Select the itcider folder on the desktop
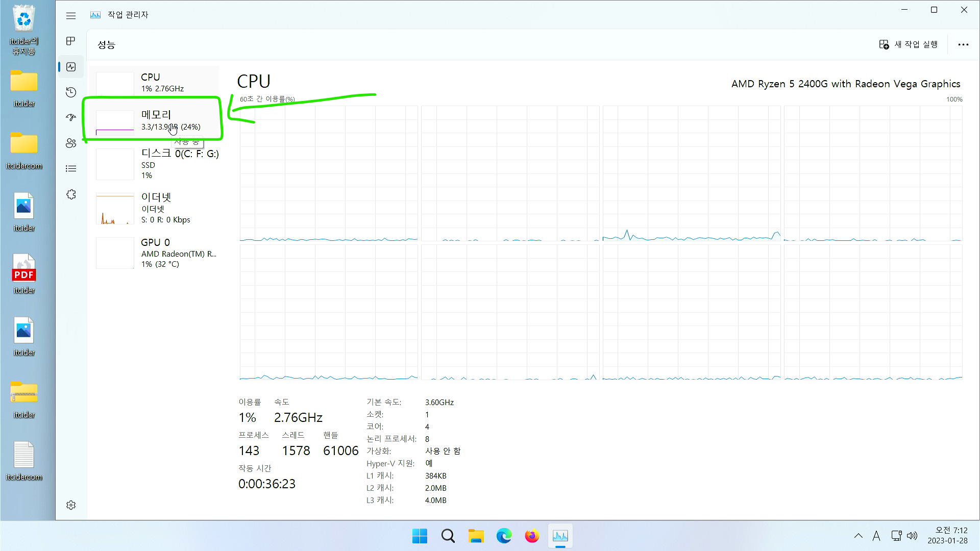Screen dimensions: 980x551 [x=24, y=88]
